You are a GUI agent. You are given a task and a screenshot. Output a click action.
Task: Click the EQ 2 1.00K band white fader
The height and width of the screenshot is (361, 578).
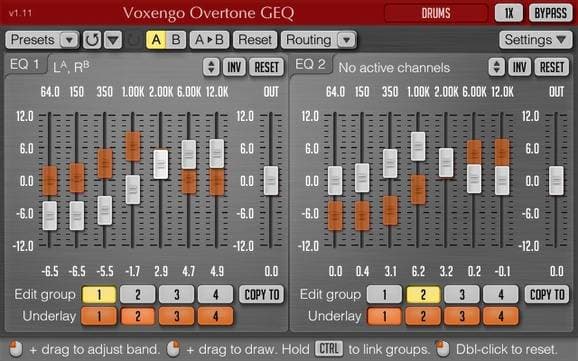click(x=418, y=146)
